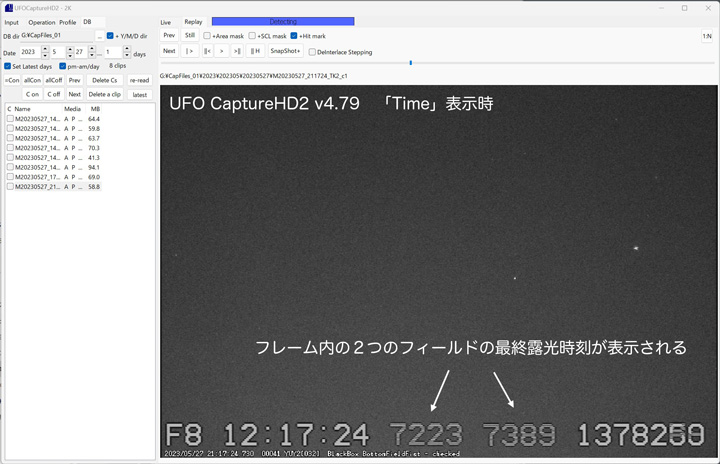720x464 pixels.
Task: Open the Profile tab
Action: coord(68,23)
